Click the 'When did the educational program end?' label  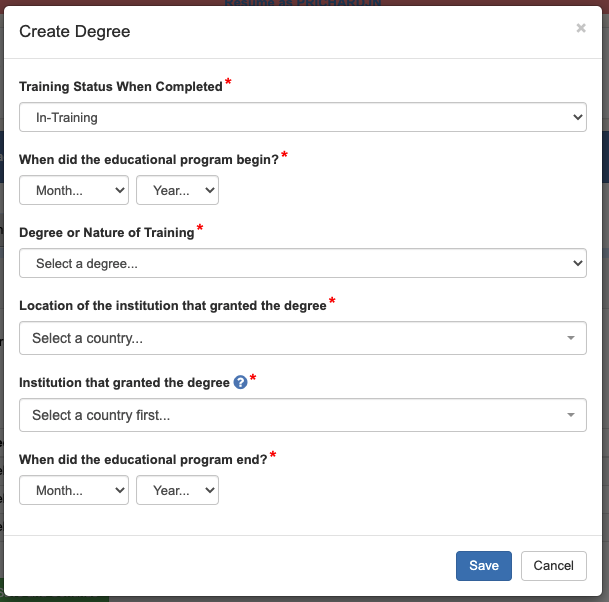(143, 459)
